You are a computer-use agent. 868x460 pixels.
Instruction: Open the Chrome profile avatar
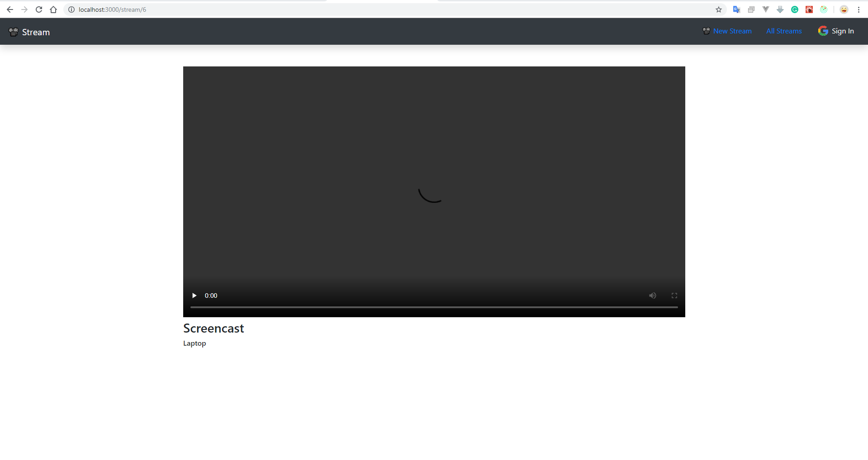tap(844, 9)
